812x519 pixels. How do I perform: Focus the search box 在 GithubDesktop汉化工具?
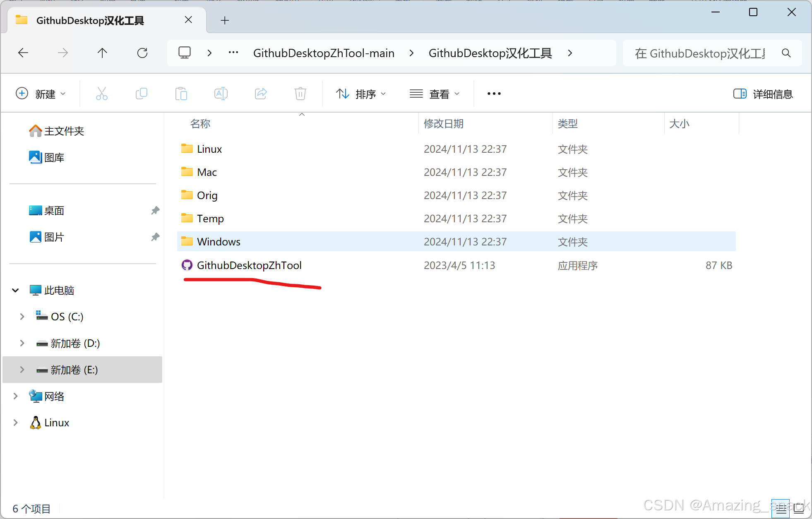coord(700,53)
